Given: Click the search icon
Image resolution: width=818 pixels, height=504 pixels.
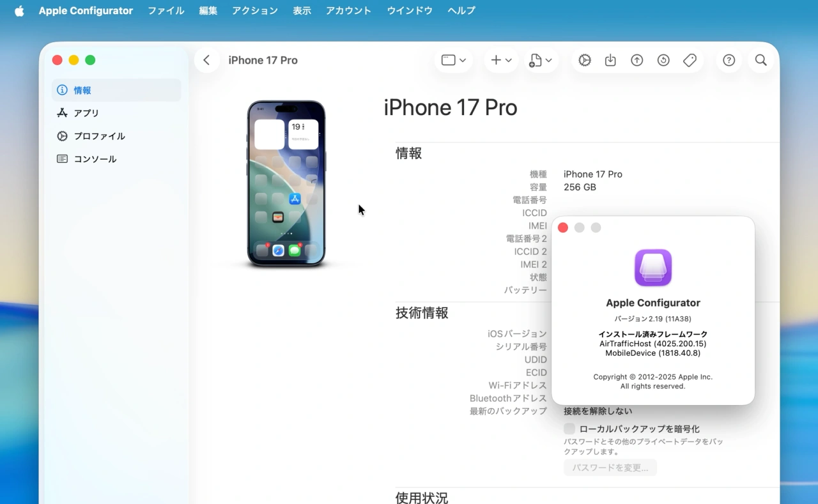Looking at the screenshot, I should [x=760, y=59].
